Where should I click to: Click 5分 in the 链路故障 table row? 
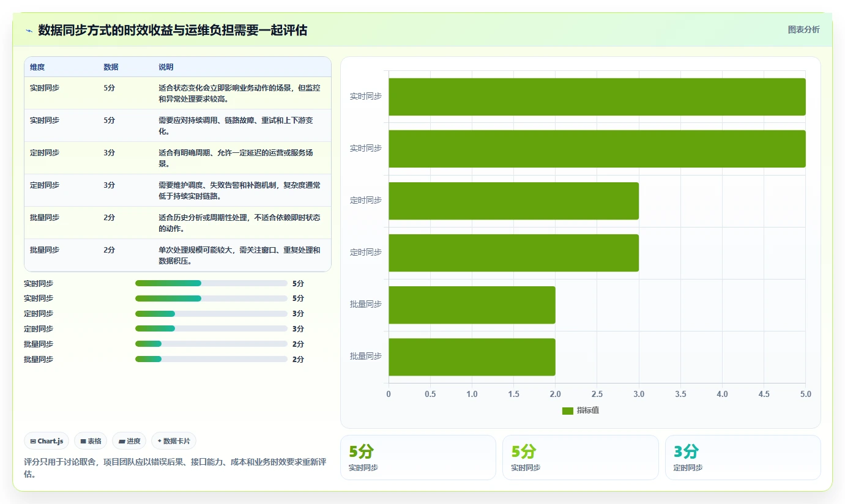pyautogui.click(x=109, y=120)
